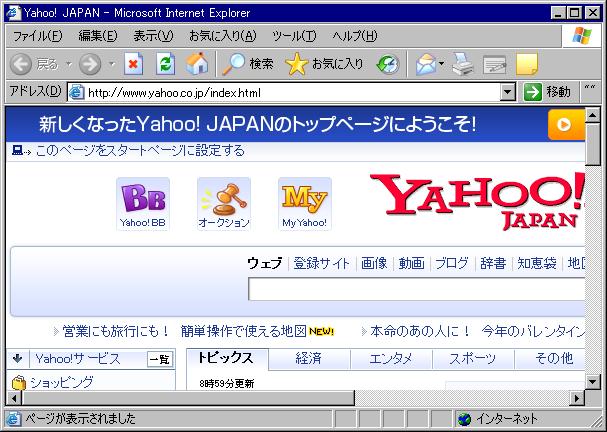Image resolution: width=607 pixels, height=432 pixels.
Task: Open History clock icon in toolbar
Action: (388, 64)
